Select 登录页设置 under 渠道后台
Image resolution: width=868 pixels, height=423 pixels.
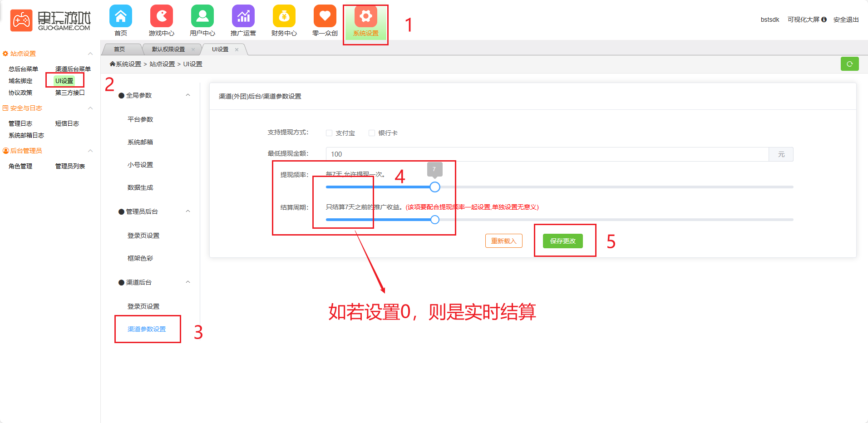[143, 306]
